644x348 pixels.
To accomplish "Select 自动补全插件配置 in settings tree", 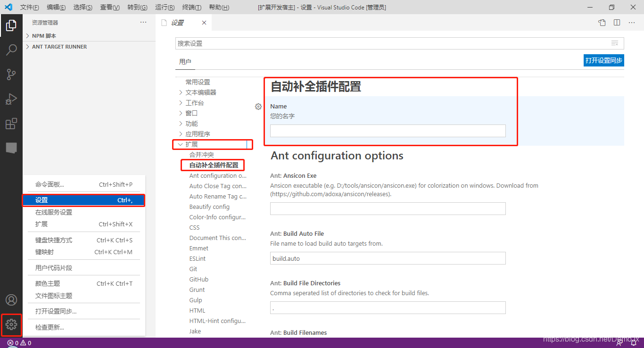I will pos(214,165).
